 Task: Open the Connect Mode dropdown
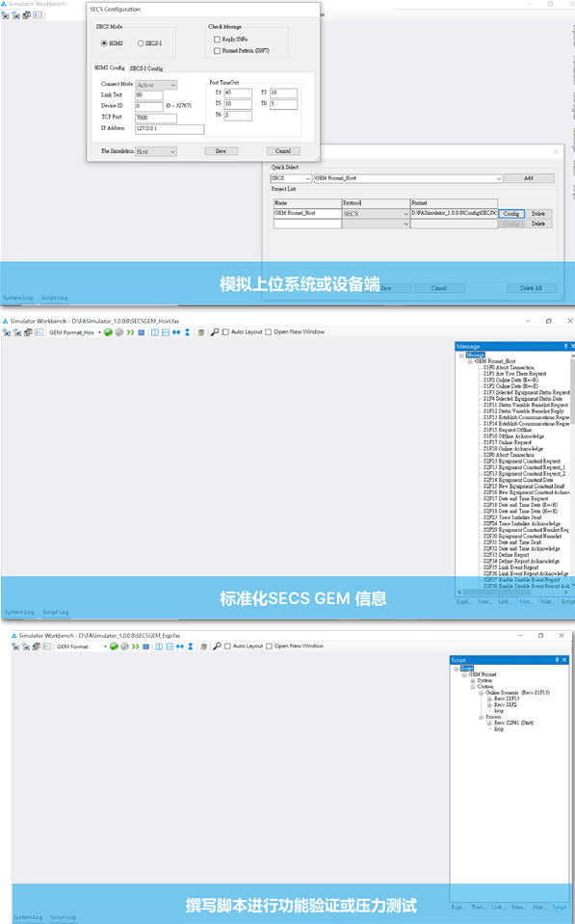(x=156, y=85)
